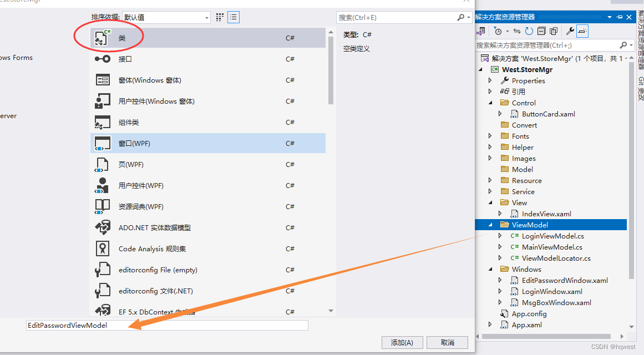Expand ButtonCard.xaml node
Screen dimensions: 644x355
500,114
